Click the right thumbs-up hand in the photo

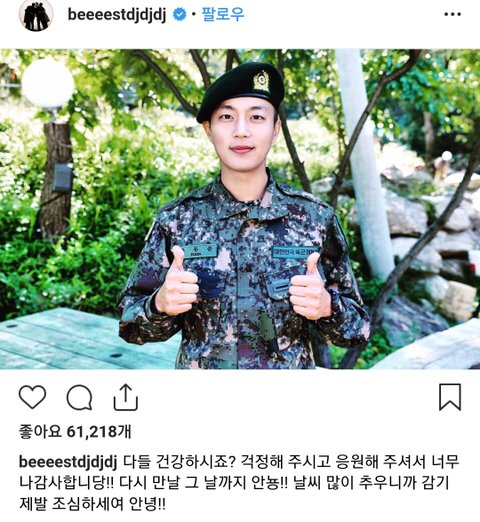(310, 287)
